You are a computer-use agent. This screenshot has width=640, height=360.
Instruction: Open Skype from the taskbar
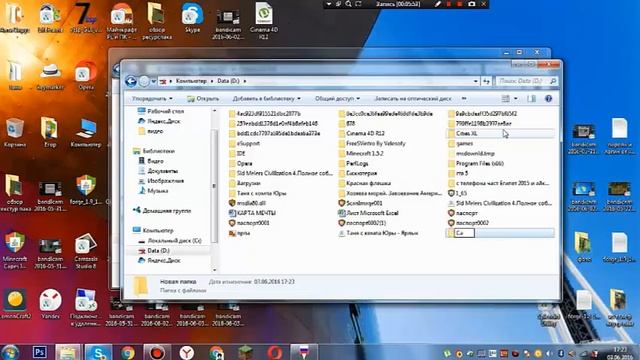coord(98,352)
